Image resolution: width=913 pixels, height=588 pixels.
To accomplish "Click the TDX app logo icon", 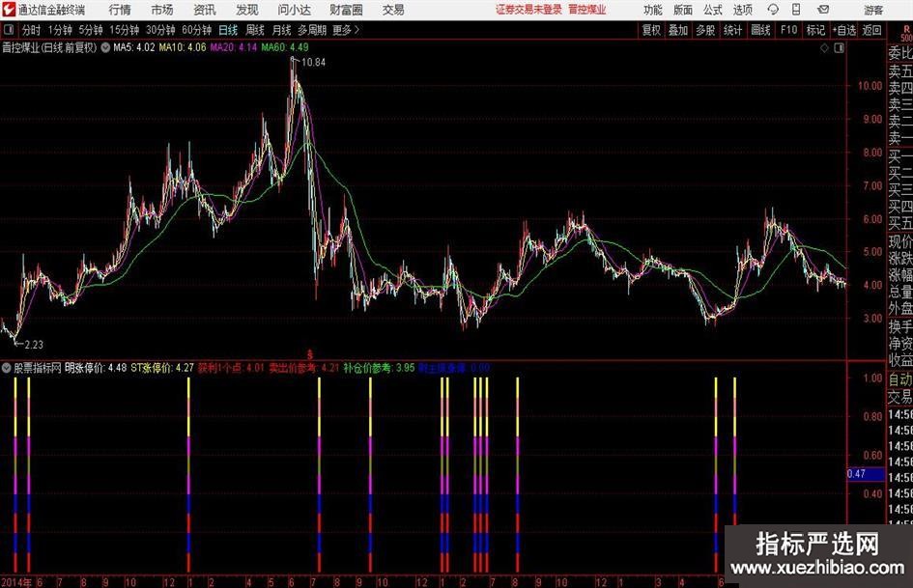I will (x=9, y=10).
